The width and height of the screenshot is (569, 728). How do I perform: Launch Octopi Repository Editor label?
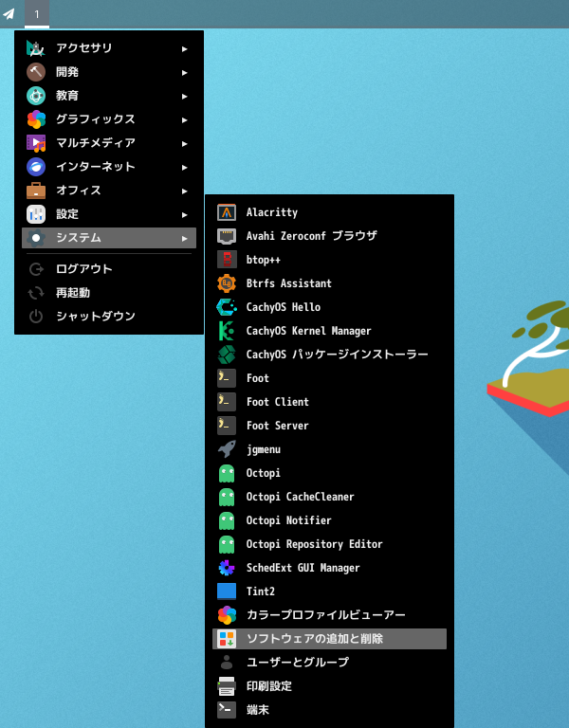[315, 544]
